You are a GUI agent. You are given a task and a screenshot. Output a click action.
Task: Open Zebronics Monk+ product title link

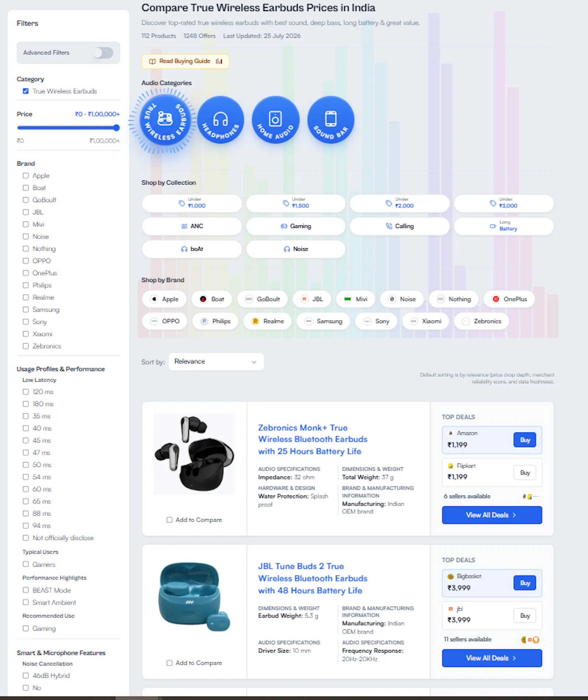[313, 439]
